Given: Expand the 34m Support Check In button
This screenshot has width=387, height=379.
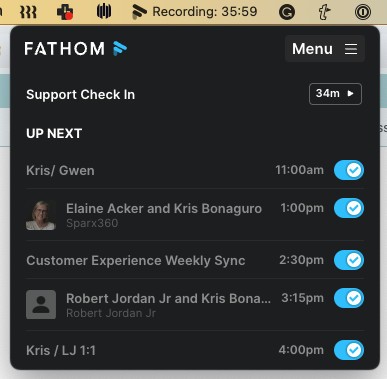Looking at the screenshot, I should (x=335, y=94).
